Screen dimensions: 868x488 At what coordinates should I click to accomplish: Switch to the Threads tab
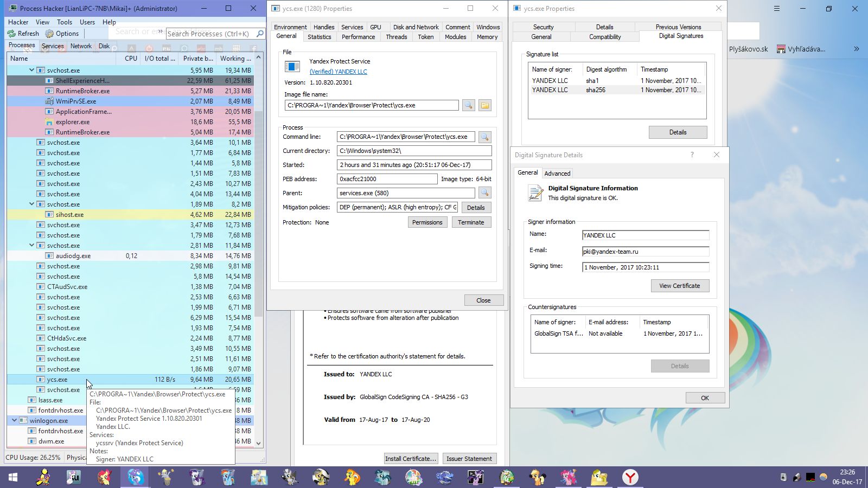pos(396,37)
